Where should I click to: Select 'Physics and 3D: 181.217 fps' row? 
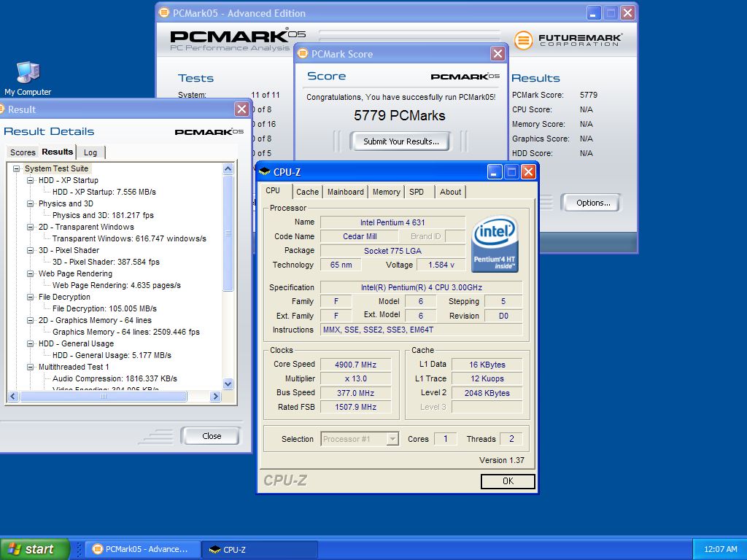tap(103, 215)
